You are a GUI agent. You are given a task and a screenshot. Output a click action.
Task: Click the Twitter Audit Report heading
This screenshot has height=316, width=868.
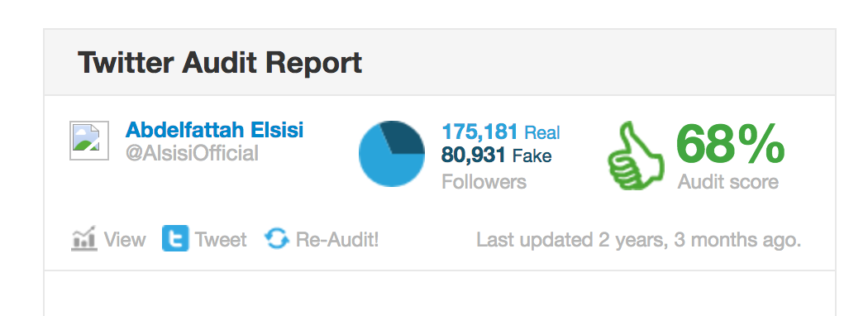(x=220, y=62)
